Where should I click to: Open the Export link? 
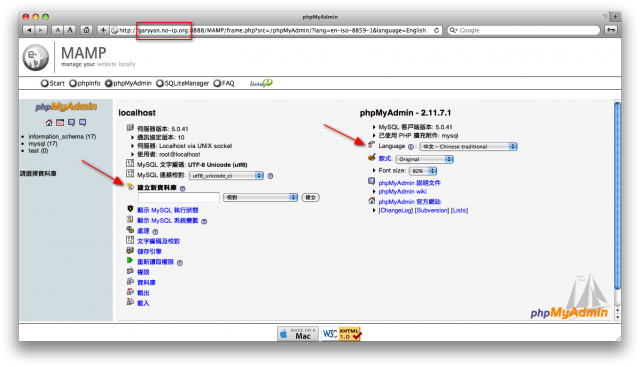pyautogui.click(x=143, y=293)
